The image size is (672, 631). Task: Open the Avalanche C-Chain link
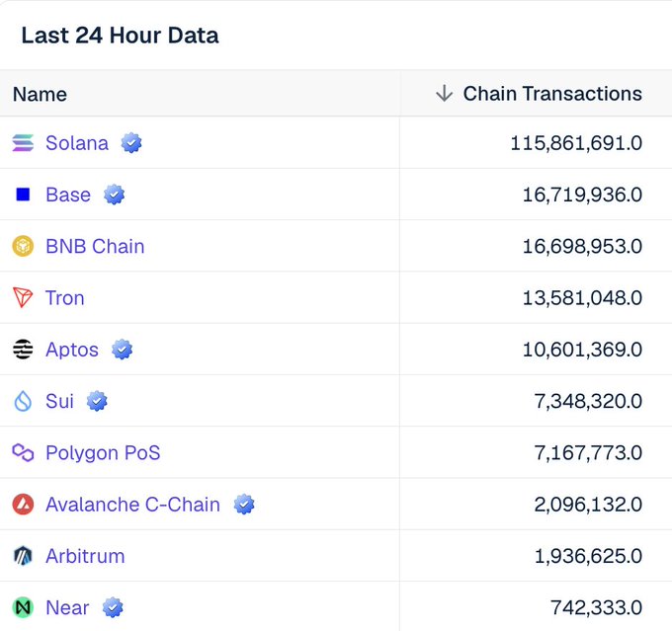[x=132, y=505]
